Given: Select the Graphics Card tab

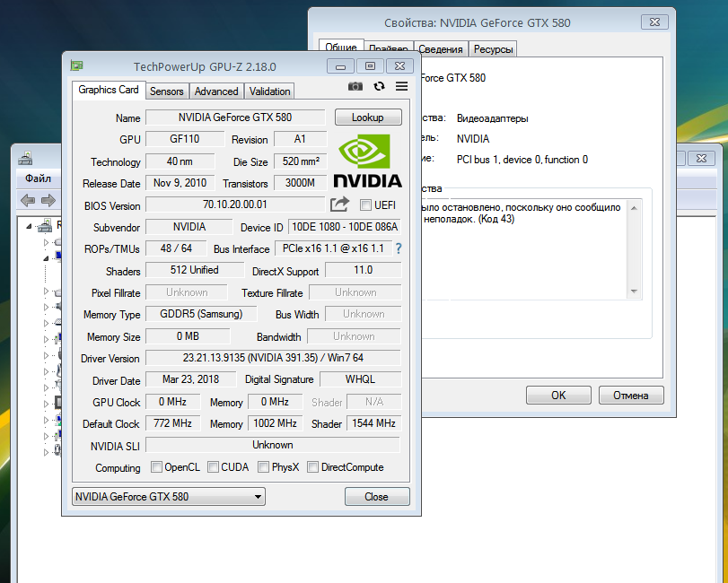Looking at the screenshot, I should click(109, 90).
